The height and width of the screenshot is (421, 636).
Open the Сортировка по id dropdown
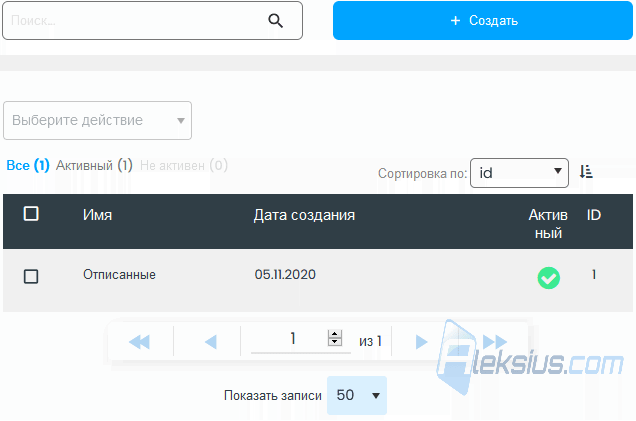(519, 173)
